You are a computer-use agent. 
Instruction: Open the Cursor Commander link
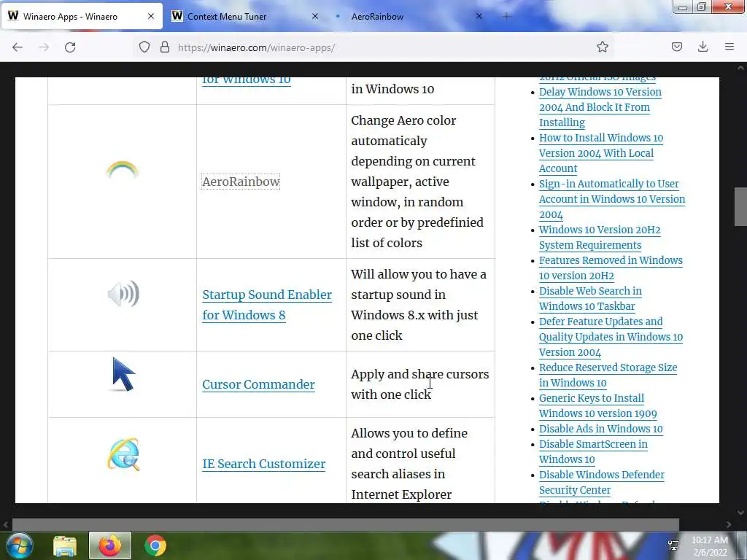(258, 384)
